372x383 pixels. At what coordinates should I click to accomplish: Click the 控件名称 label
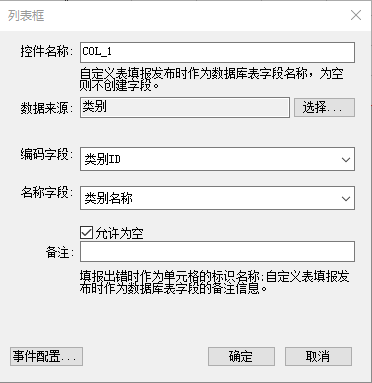(46, 52)
